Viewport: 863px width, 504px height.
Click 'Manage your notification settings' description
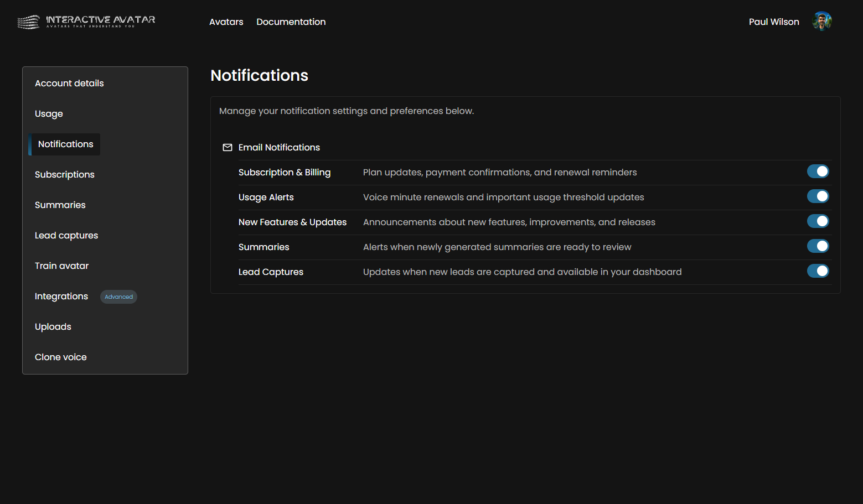tap(347, 111)
